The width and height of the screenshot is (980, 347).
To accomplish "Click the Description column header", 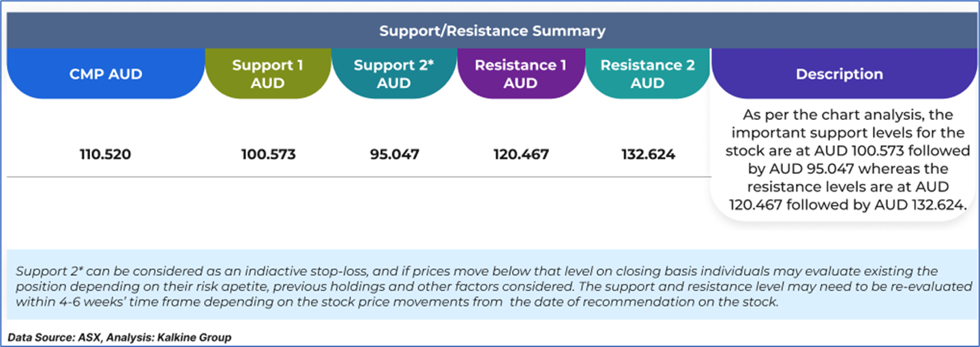I will point(839,74).
